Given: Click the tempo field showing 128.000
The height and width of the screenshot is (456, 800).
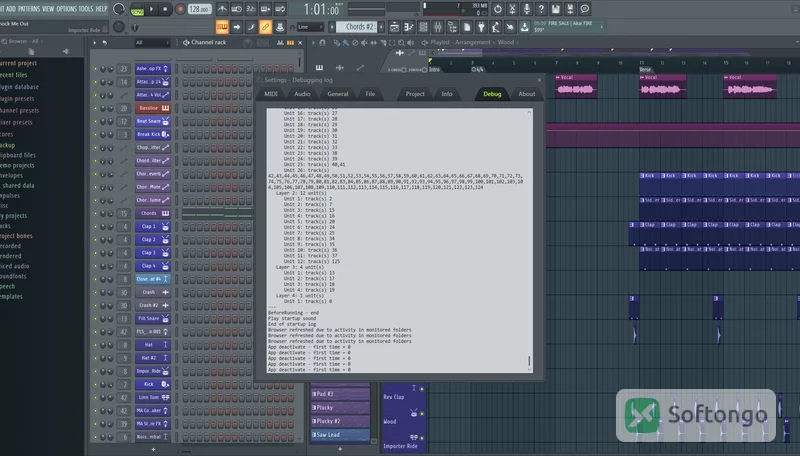Looking at the screenshot, I should [199, 9].
